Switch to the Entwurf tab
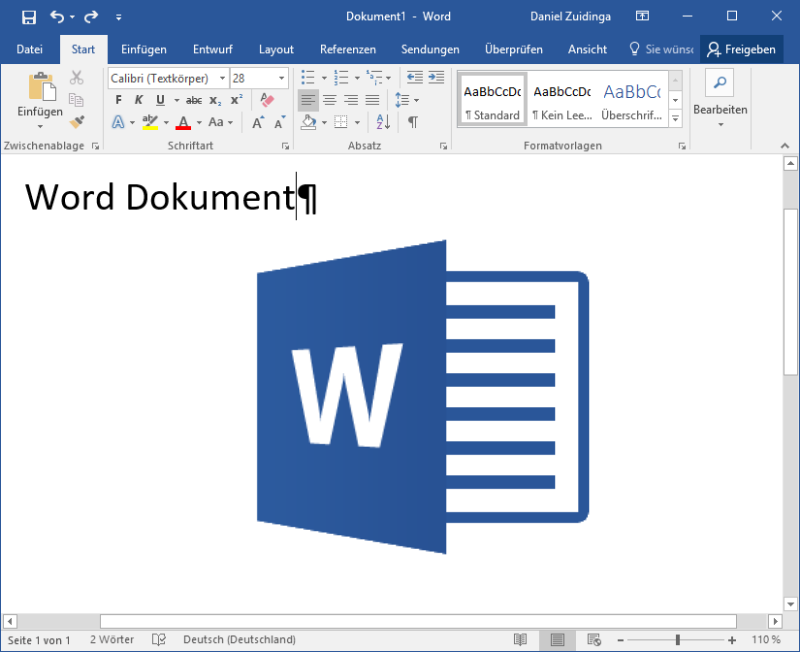 tap(213, 49)
